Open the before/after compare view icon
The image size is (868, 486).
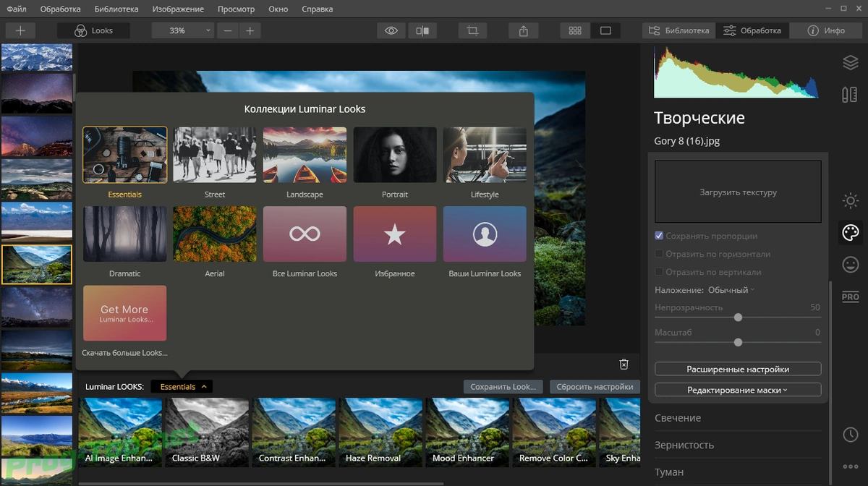coord(422,31)
